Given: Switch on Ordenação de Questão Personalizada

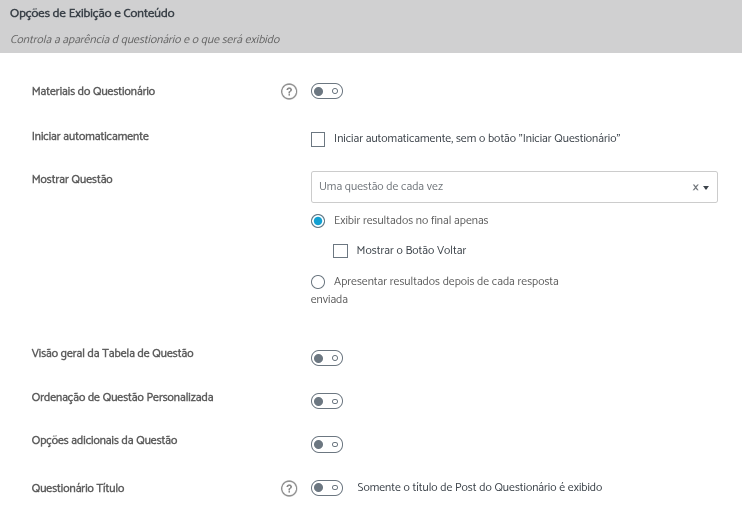Looking at the screenshot, I should tap(327, 401).
